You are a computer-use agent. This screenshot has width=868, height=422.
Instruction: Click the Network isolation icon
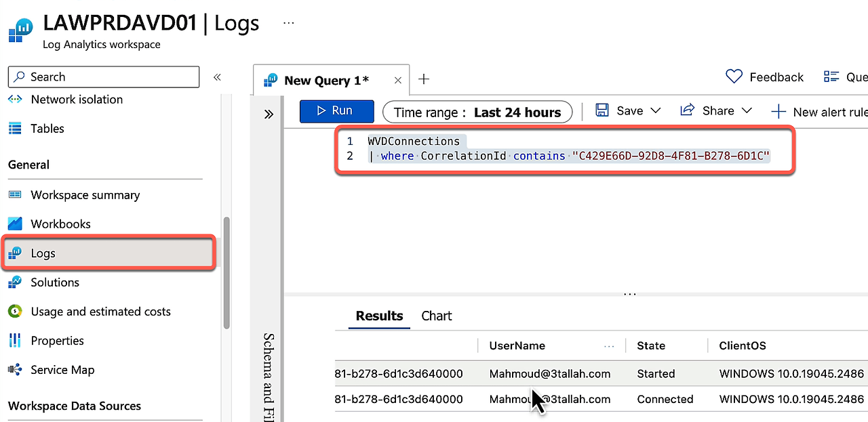point(15,100)
